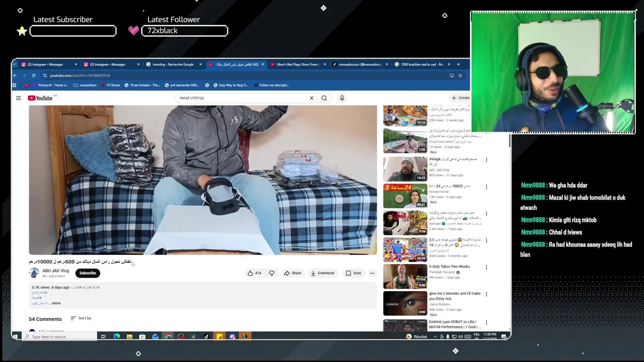Open Easy Way to Stop S... bookmark
Viewport: 644px width, 362px height.
point(231,85)
